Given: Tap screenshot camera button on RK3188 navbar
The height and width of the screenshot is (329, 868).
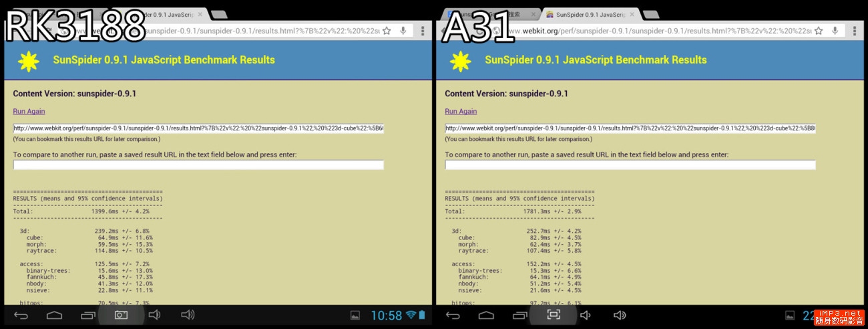Looking at the screenshot, I should pos(121,315).
